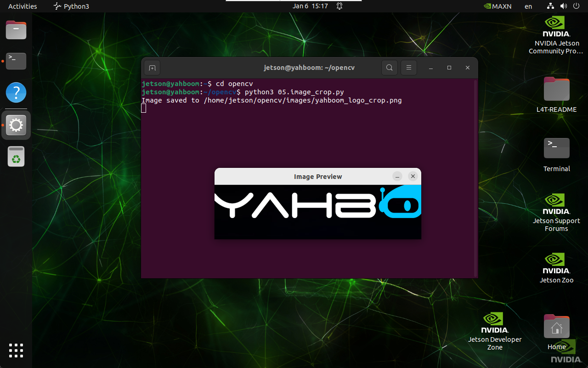Open the volume icon in the top bar
The width and height of the screenshot is (588, 368).
564,6
